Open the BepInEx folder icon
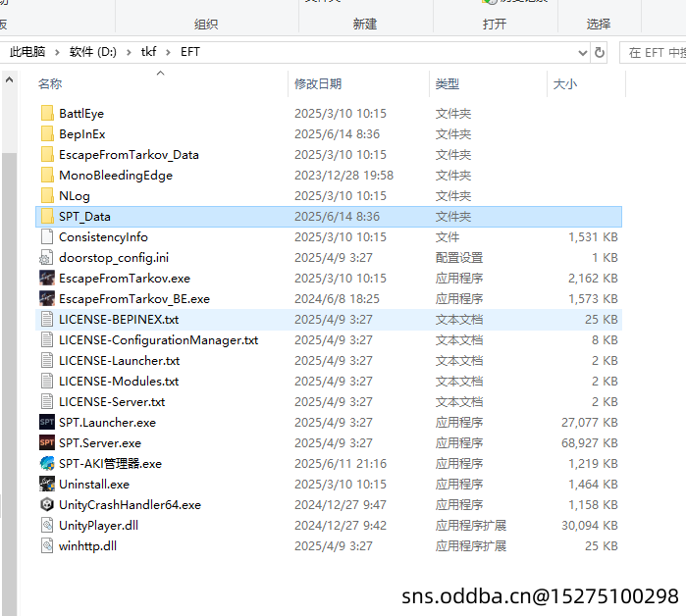Image resolution: width=686 pixels, height=616 pixels. click(x=47, y=133)
